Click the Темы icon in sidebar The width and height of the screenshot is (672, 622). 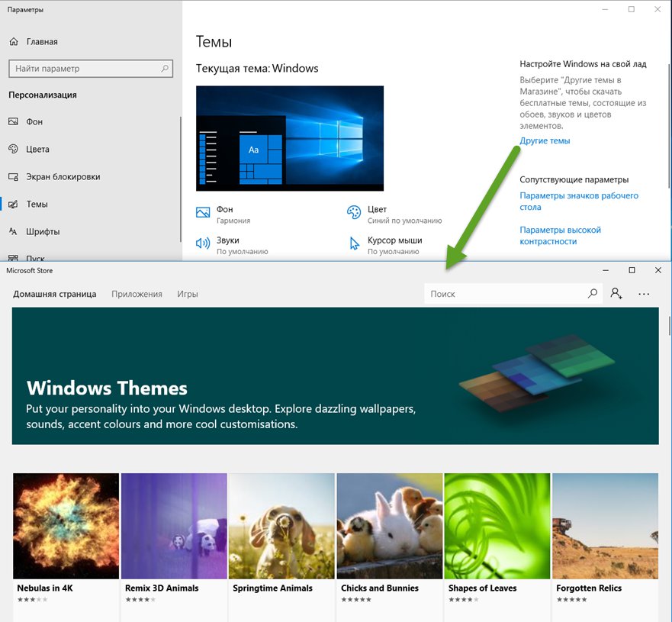13,204
